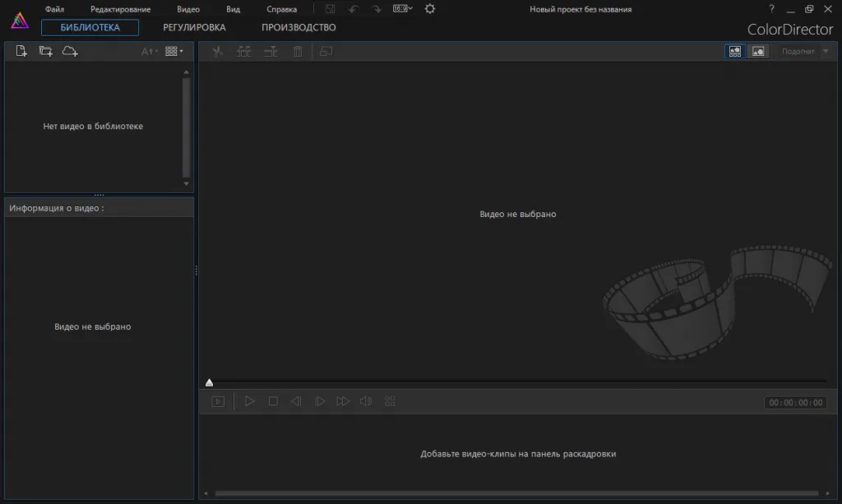842x504 pixels.
Task: Click the trash delete icon
Action: [x=298, y=52]
